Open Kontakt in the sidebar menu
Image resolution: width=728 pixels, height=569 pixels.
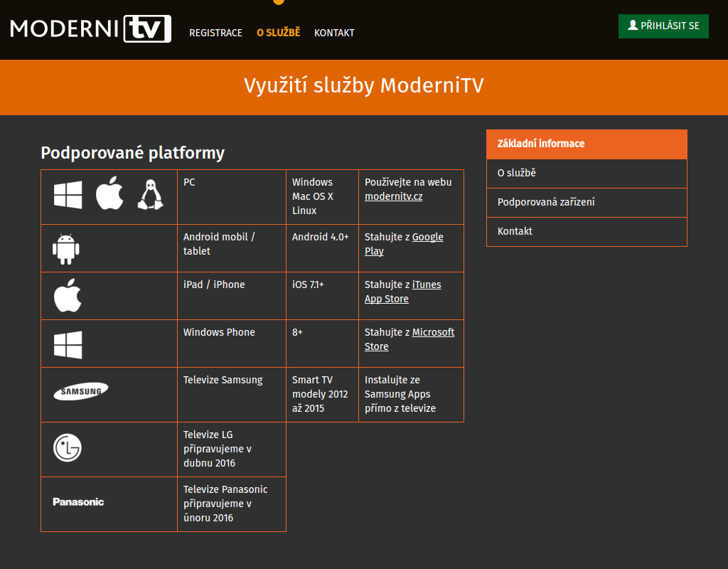click(515, 232)
